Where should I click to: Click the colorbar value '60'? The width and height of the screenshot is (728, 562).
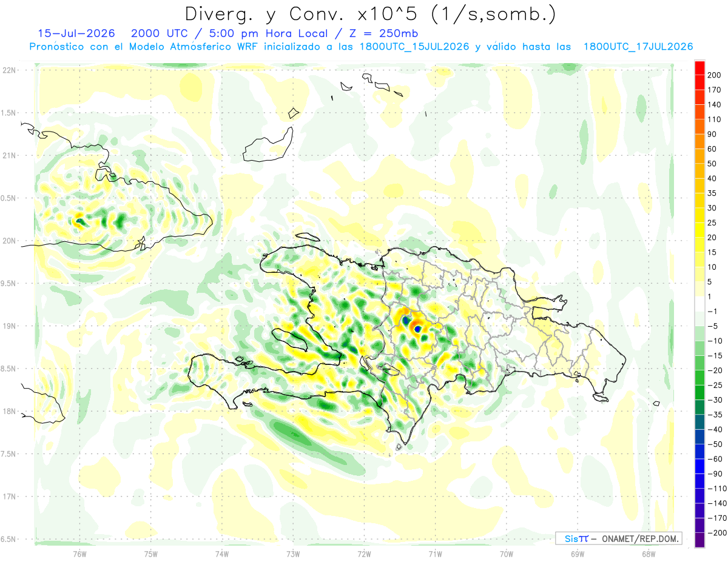point(712,149)
